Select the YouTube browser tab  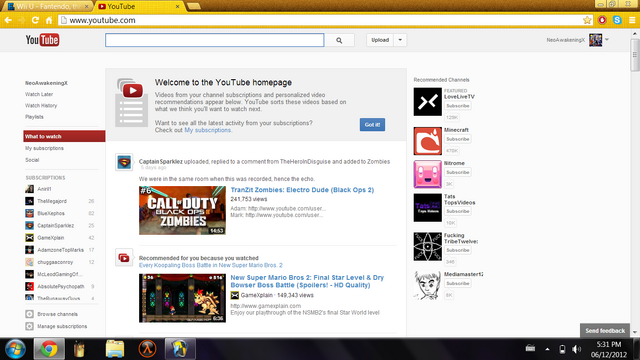(140, 7)
